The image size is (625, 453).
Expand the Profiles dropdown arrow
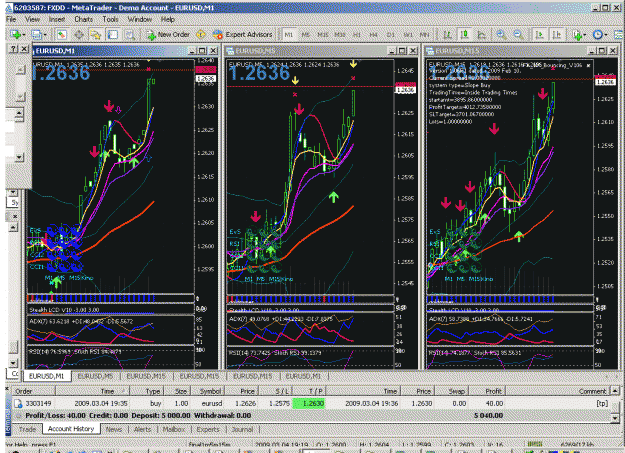click(45, 35)
